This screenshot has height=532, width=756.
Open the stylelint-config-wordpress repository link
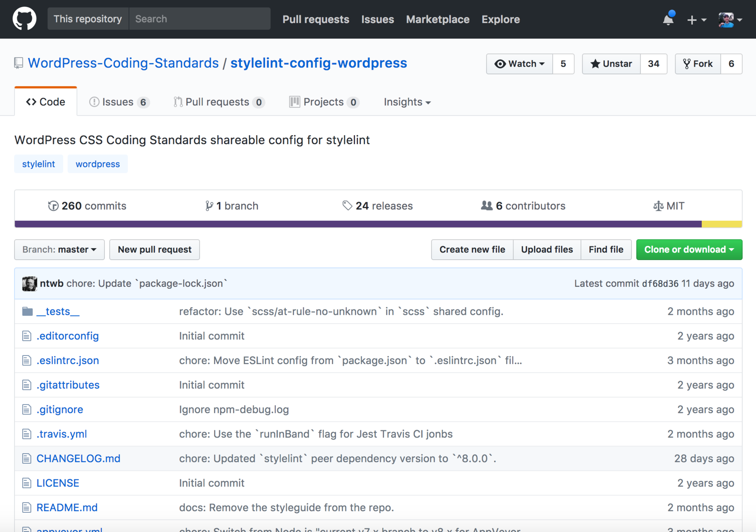[318, 63]
